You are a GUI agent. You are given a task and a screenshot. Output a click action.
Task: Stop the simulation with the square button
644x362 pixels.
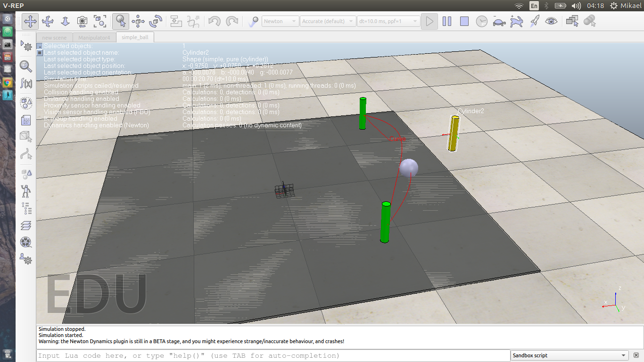(x=463, y=21)
